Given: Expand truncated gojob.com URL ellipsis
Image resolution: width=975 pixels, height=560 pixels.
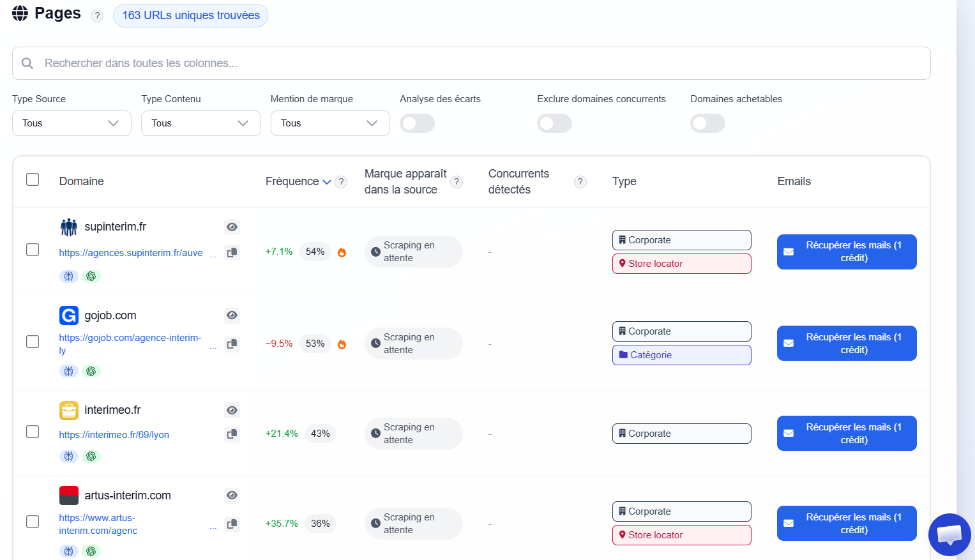Looking at the screenshot, I should pos(213,347).
